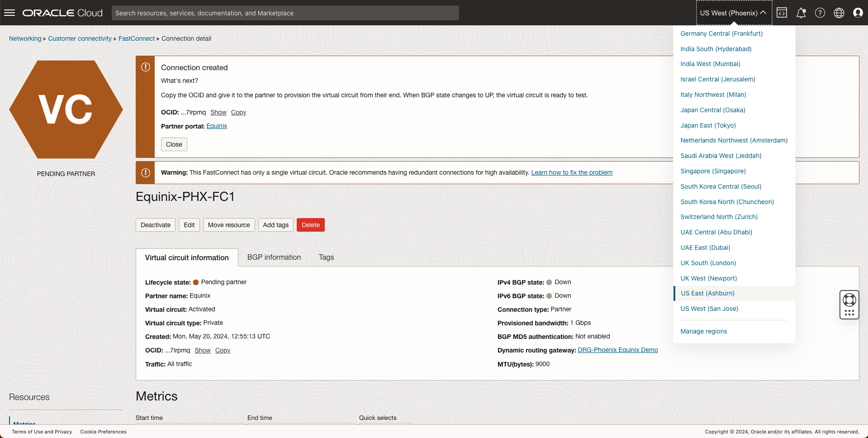The image size is (868, 438).
Task: Click the red Delete button
Action: tap(310, 225)
